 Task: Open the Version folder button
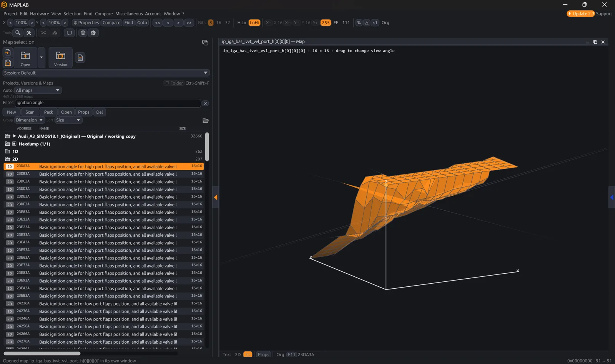60,58
